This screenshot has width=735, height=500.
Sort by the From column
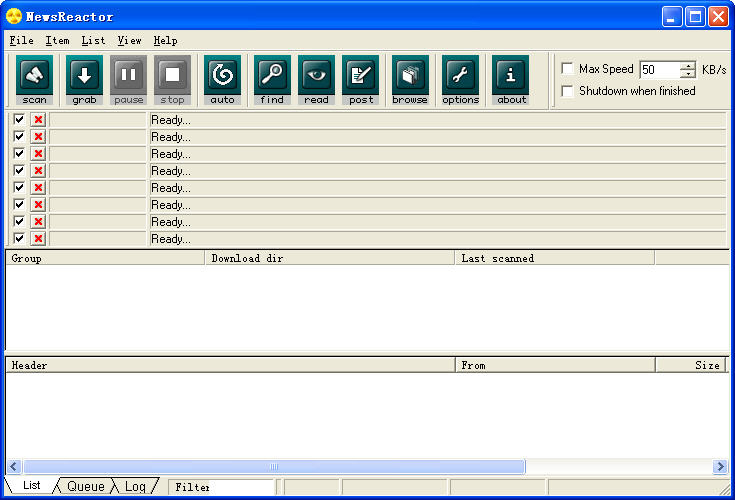[555, 365]
